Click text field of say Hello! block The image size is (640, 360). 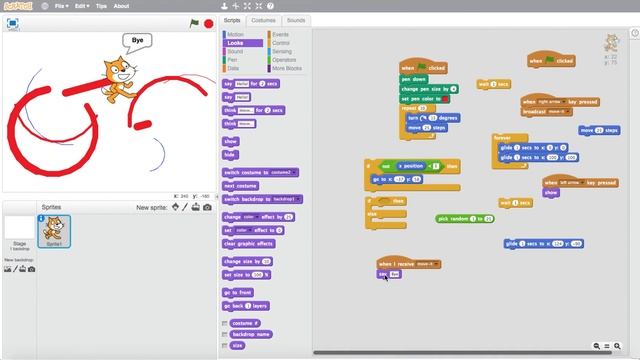tap(242, 97)
